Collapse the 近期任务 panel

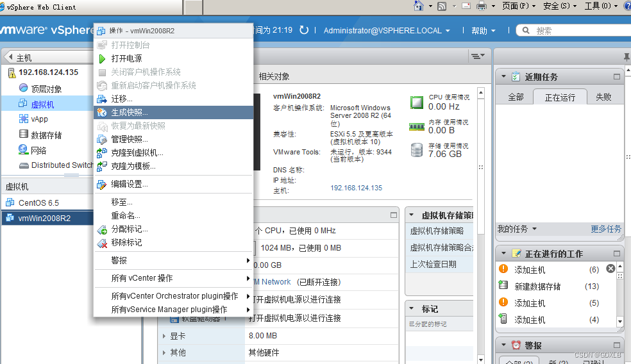(503, 76)
